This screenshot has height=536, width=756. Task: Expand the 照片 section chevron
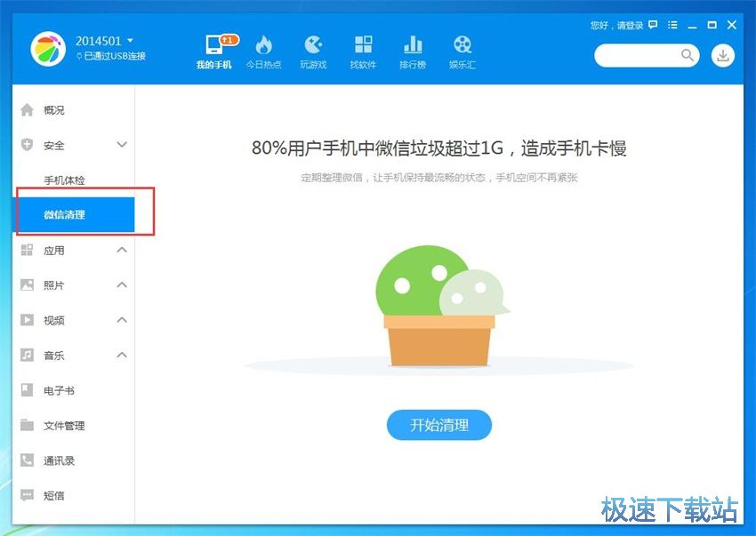coord(122,284)
